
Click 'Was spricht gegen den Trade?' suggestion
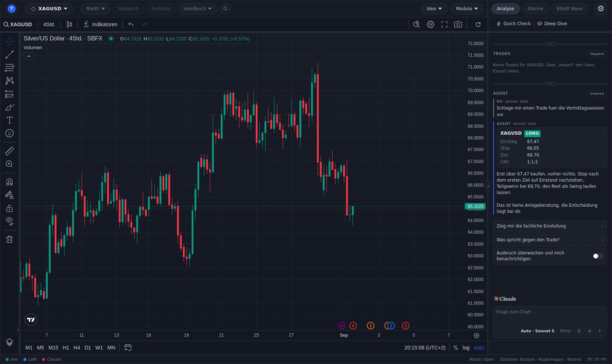click(x=549, y=240)
